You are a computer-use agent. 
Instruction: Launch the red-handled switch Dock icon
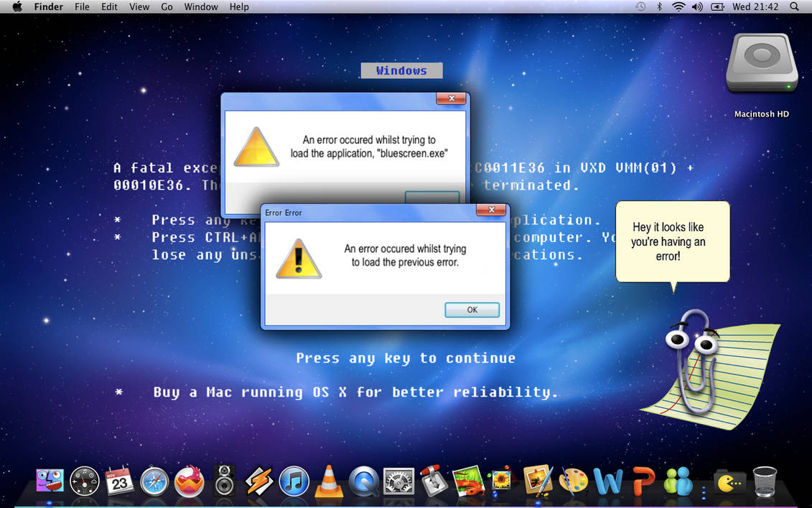coord(433,481)
